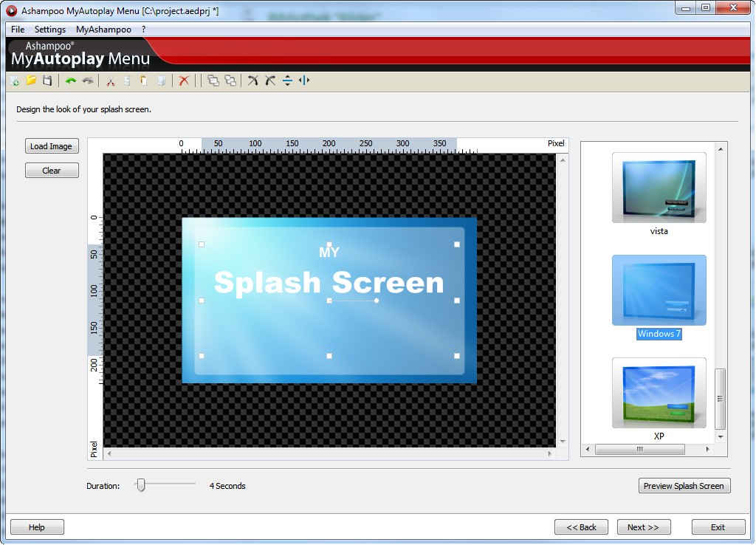The image size is (756, 545).
Task: Click the template list scroll right arrow
Action: tap(707, 449)
